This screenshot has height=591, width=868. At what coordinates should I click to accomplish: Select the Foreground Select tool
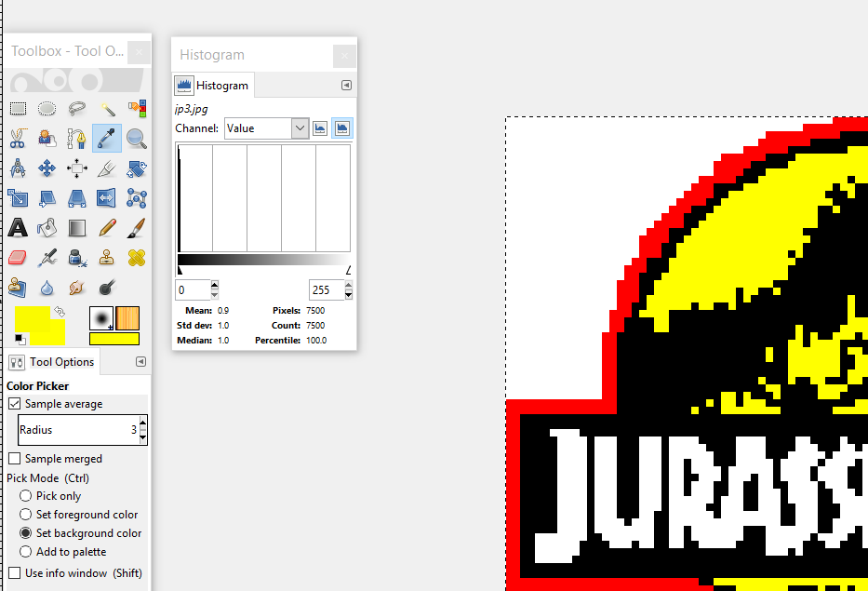click(47, 138)
